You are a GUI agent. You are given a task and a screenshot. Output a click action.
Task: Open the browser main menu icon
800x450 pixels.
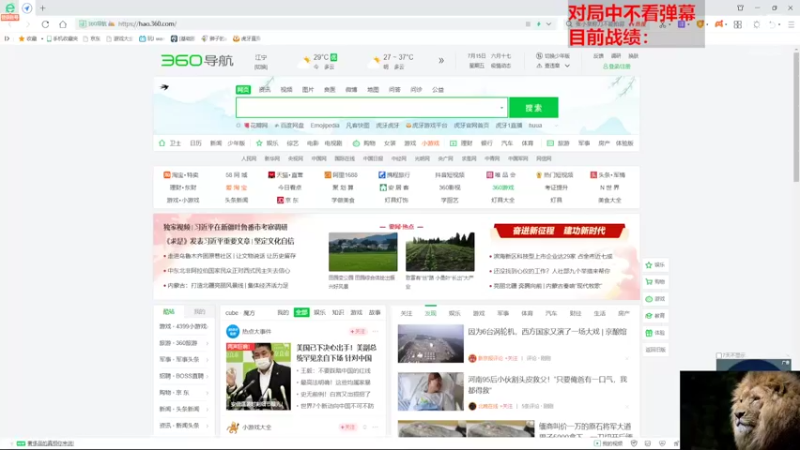point(791,24)
